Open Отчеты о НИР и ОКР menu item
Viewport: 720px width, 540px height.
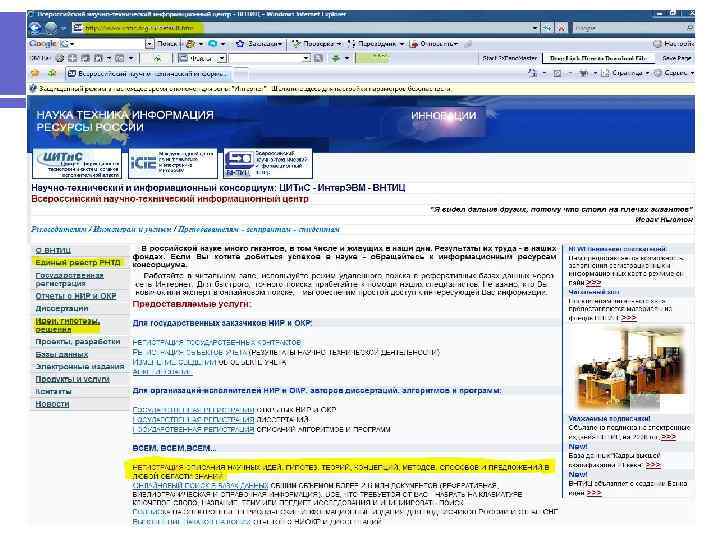(76, 296)
